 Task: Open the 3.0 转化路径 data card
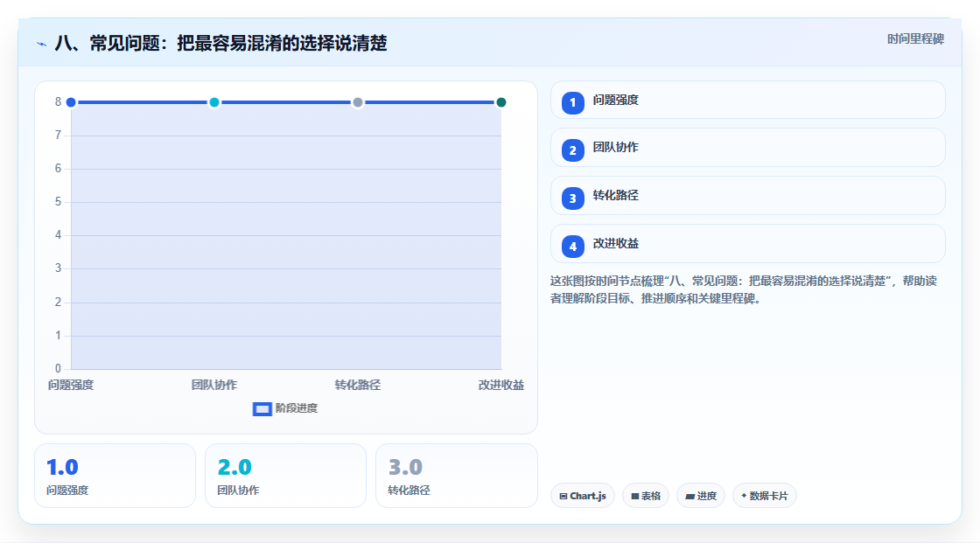456,476
